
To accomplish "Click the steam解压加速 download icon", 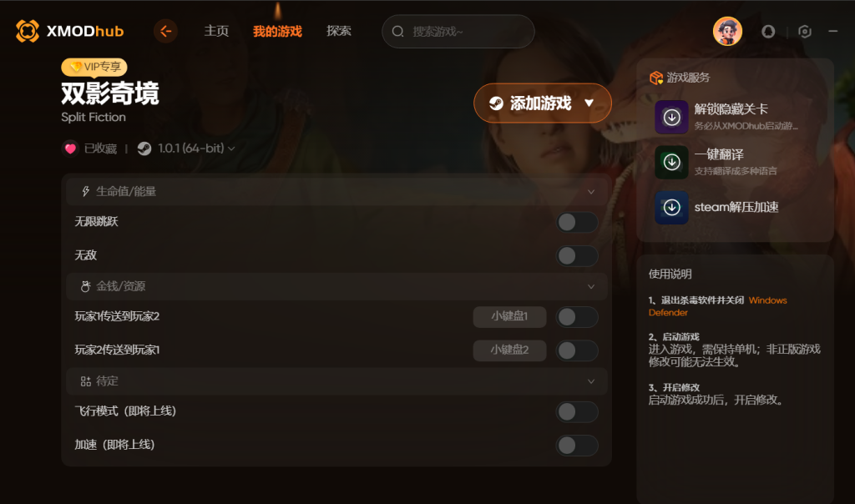I will (671, 207).
